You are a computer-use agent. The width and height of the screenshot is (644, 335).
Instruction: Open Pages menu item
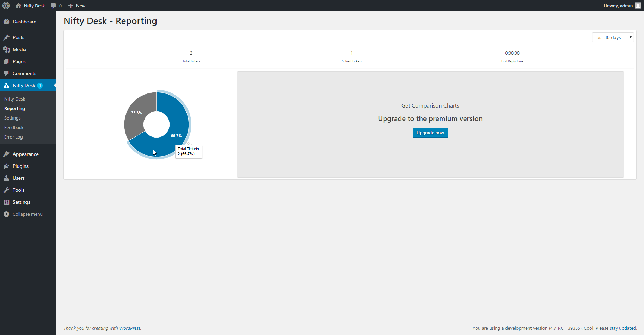(x=28, y=61)
